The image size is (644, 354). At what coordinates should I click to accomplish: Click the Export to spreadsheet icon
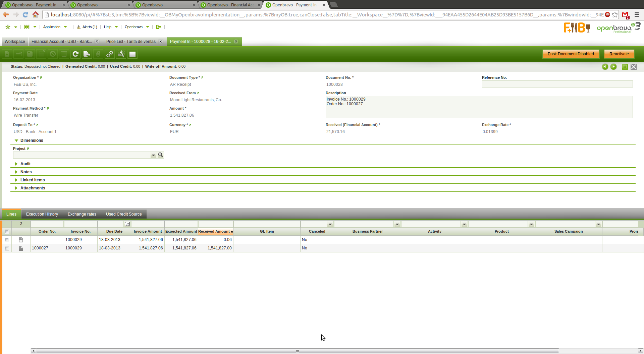click(x=87, y=54)
